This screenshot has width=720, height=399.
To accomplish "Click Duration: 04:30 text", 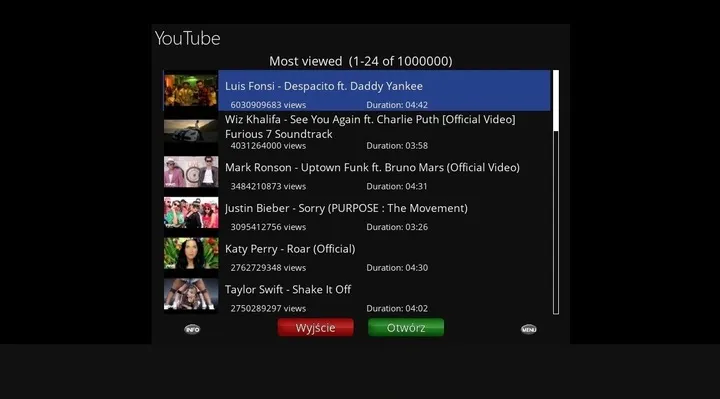I will tap(397, 268).
